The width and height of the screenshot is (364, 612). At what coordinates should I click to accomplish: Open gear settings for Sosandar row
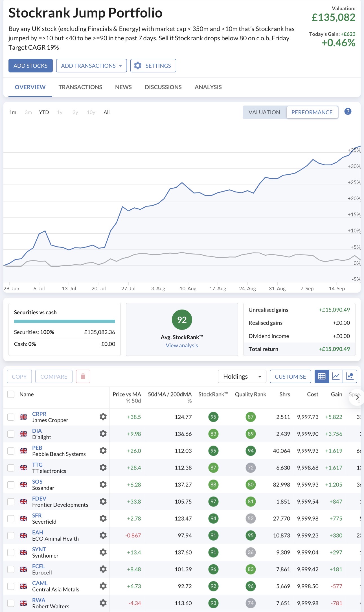click(103, 484)
